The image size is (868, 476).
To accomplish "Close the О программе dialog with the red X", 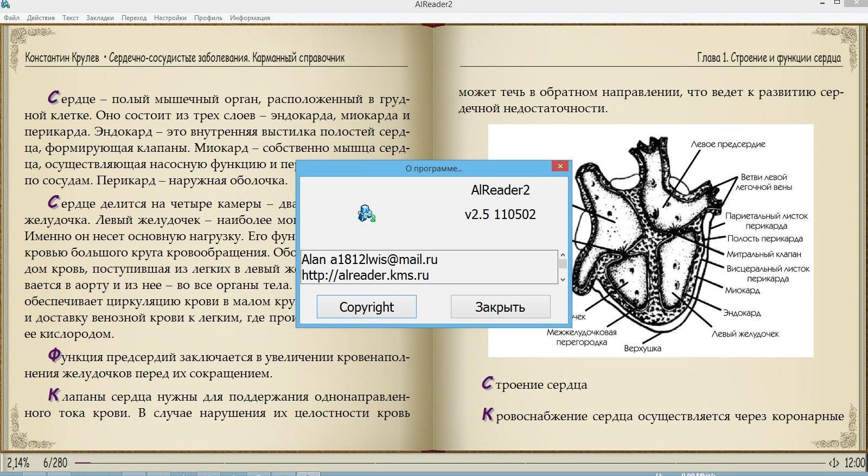I will 560,166.
